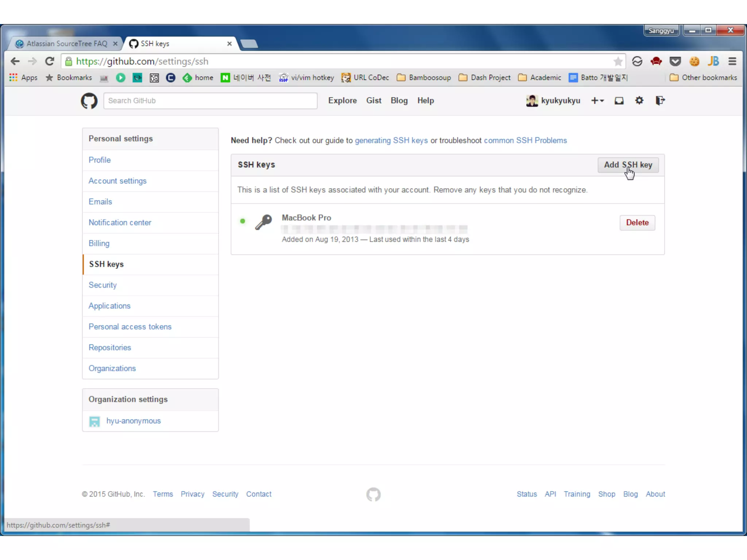Open the Other bookmarks folder
The height and width of the screenshot is (560, 747).
tap(703, 78)
